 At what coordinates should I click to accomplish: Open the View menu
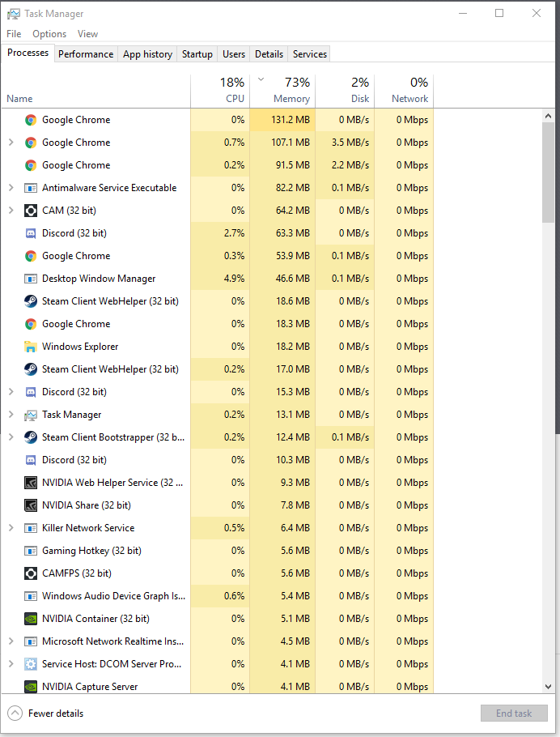(88, 34)
